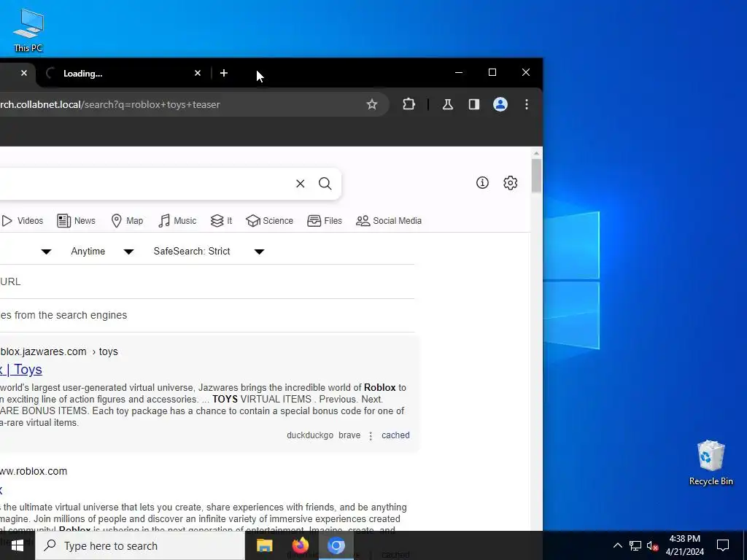Switch to the Files category
This screenshot has height=560, width=747.
325,221
